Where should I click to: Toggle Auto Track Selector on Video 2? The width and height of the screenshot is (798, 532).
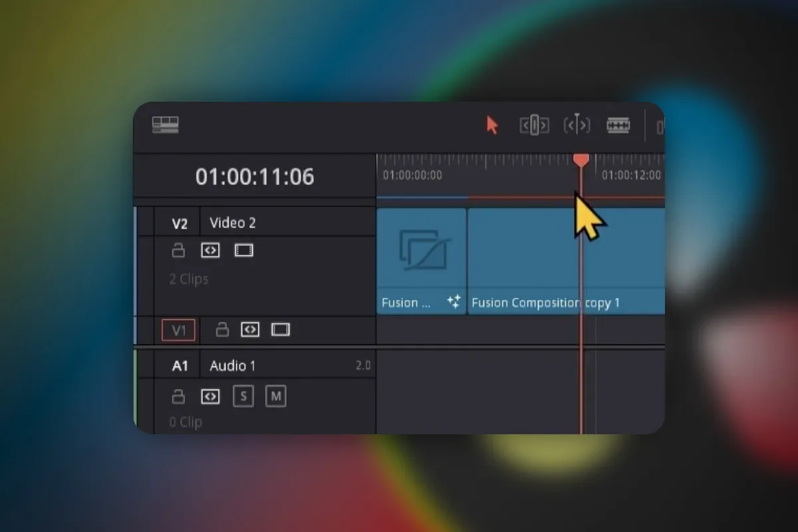tap(210, 251)
